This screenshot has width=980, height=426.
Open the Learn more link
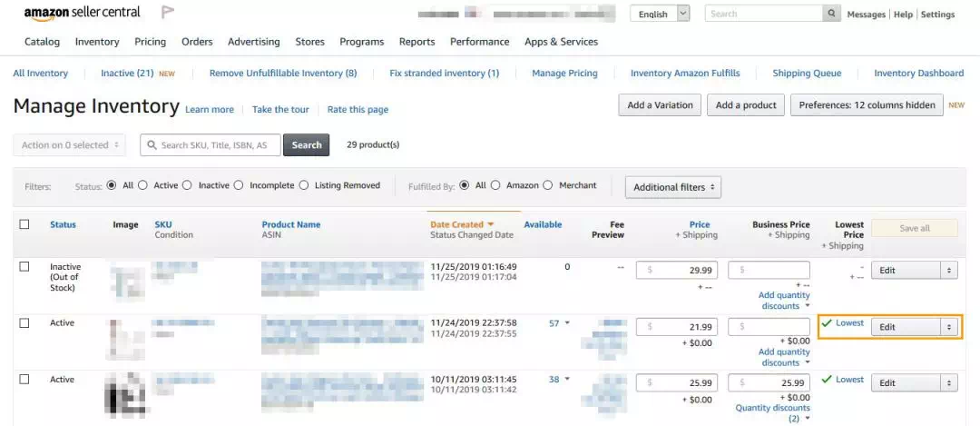(x=210, y=110)
